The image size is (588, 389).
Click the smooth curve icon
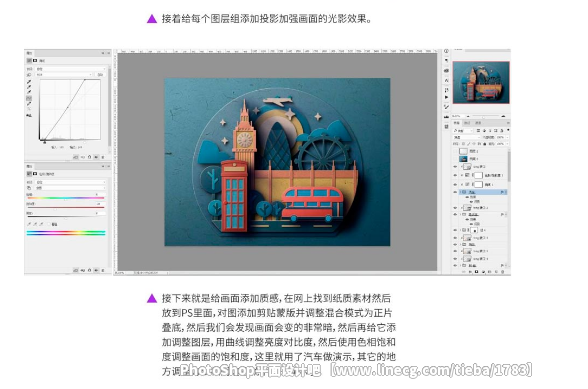coord(29,109)
